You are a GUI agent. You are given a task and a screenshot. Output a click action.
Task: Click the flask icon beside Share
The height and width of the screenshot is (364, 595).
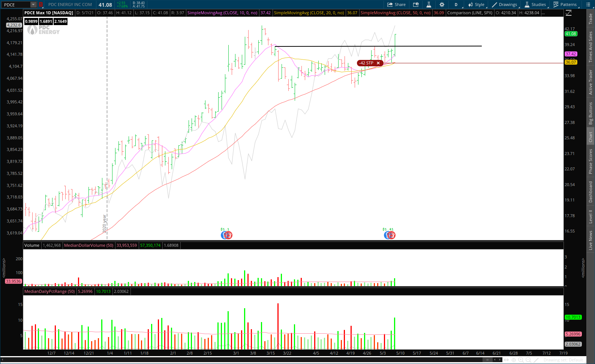429,4
